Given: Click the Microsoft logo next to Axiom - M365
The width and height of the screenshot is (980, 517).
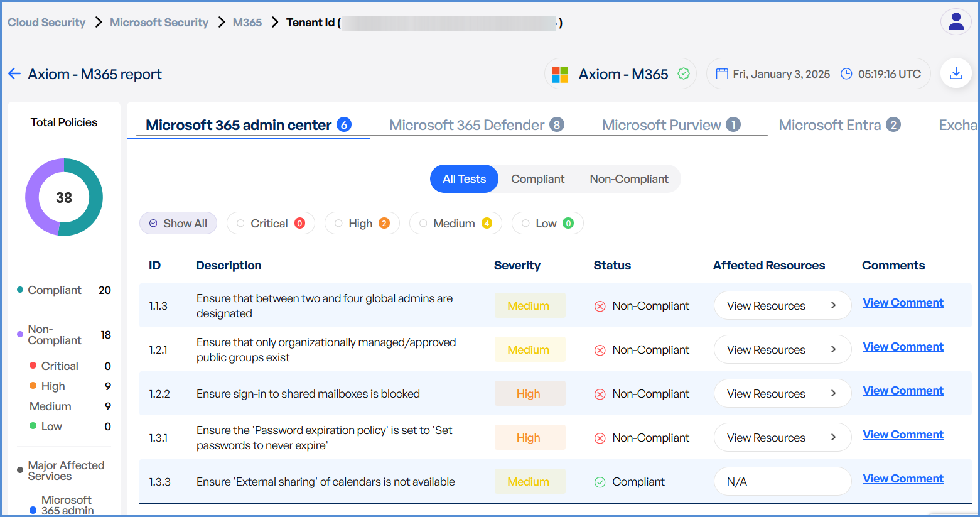Looking at the screenshot, I should pos(560,74).
